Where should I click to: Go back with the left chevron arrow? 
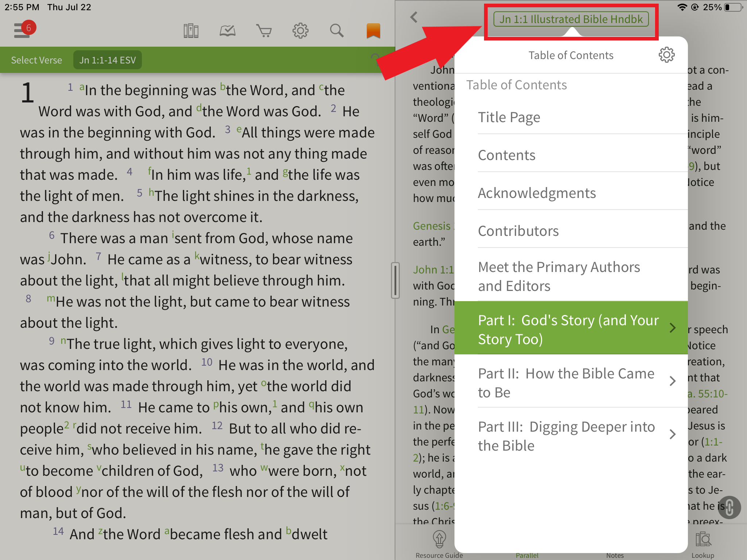pyautogui.click(x=414, y=17)
